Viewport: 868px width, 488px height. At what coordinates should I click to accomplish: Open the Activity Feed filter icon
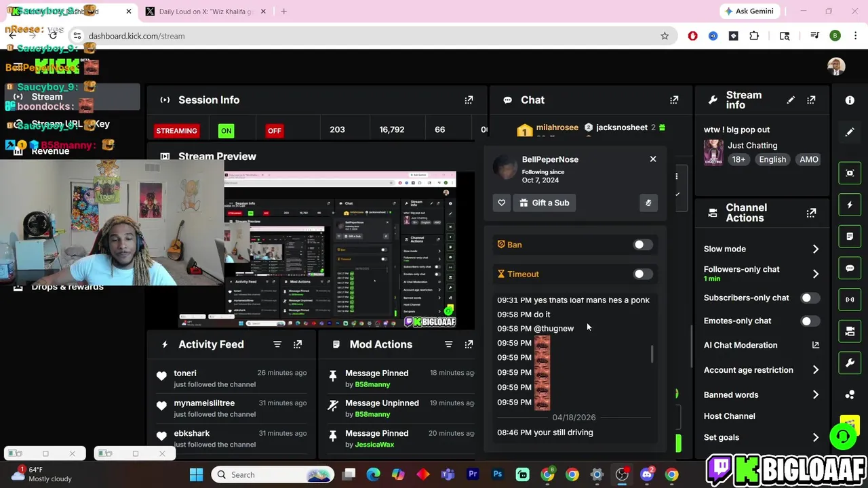tap(277, 344)
